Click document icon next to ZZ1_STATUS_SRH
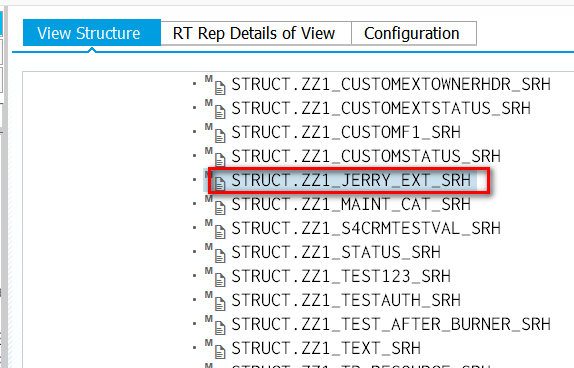Viewport: 574px width, 368px height. (x=220, y=256)
